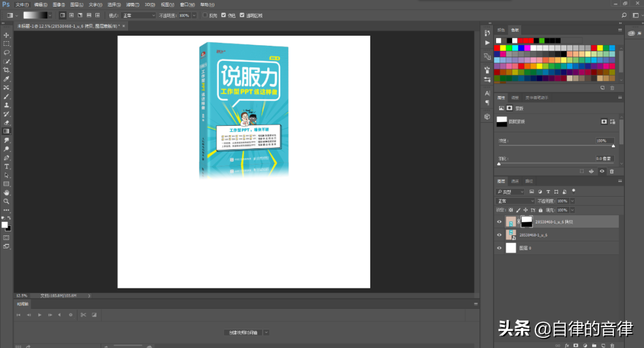The width and height of the screenshot is (644, 348).
Task: Open the 窗口(W) menu
Action: (x=187, y=5)
